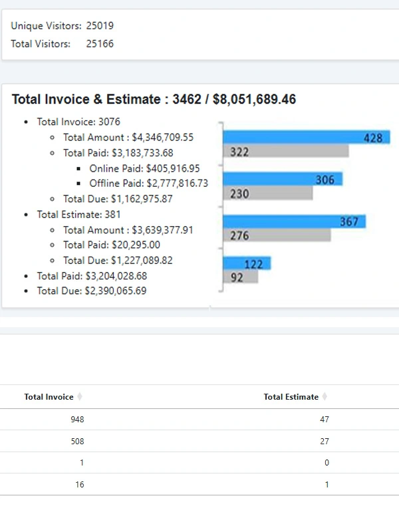Select the table cell showing 47 estimates

[324, 420]
